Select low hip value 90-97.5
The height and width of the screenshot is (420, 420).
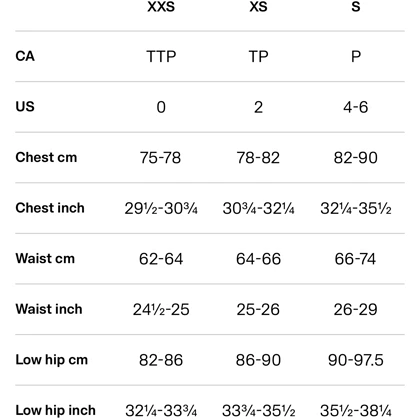356,361
